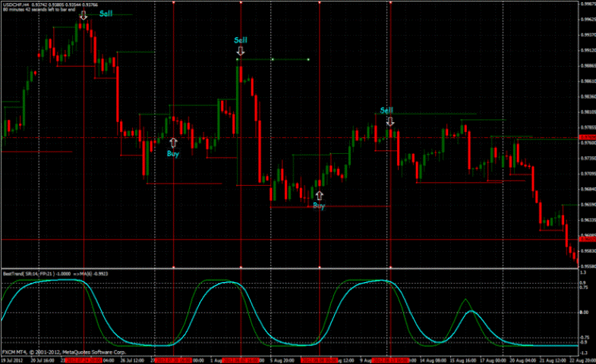Click the '20 Aug 04:00' time axis label
The image size is (596, 364).
[522, 360]
